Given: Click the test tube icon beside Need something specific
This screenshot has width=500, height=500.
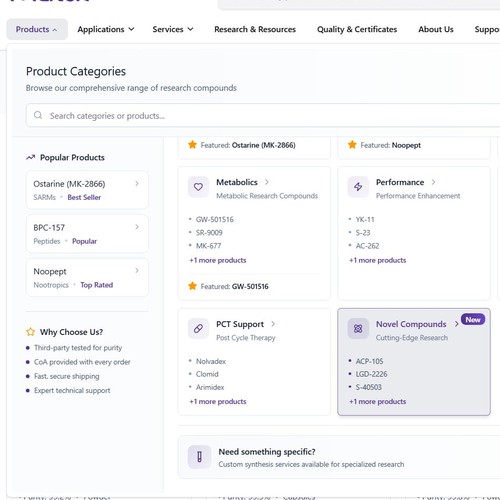Looking at the screenshot, I should [x=199, y=457].
